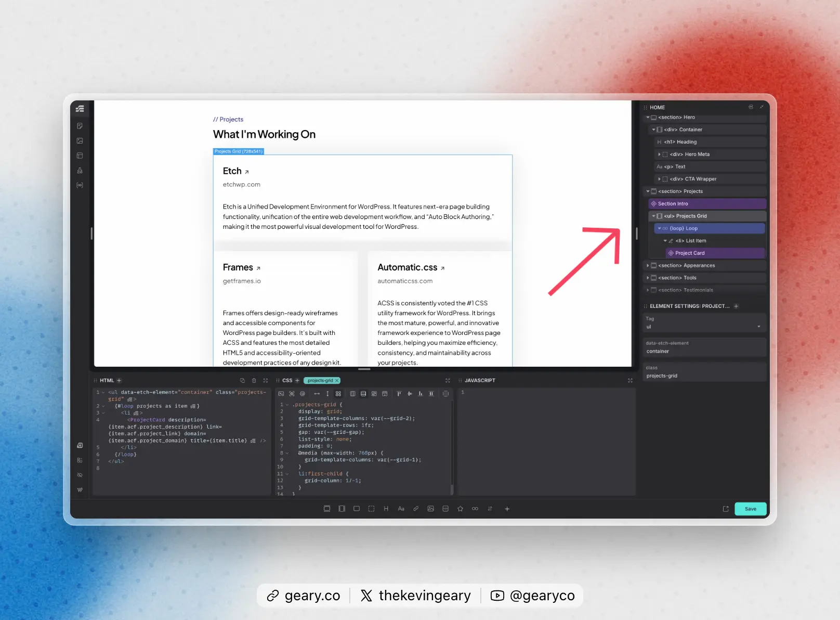Toggle the crossed-eye visibility icon in sidebar
This screenshot has width=840, height=620.
pos(80,475)
